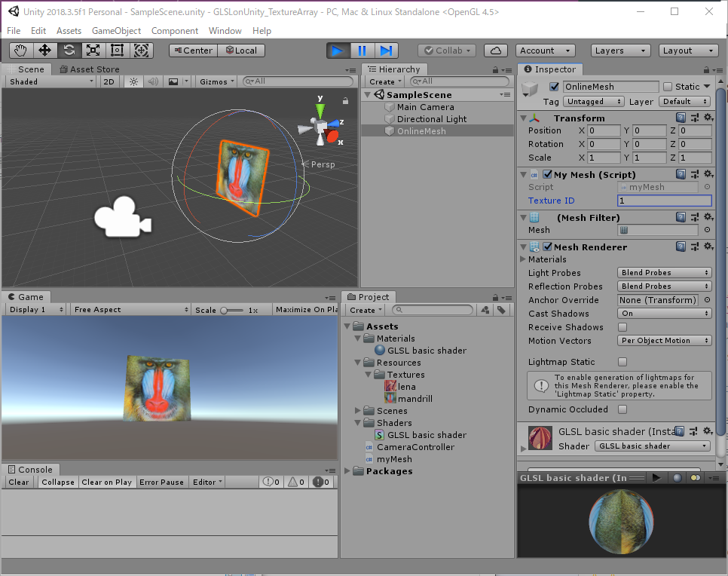Start Play mode

(x=338, y=51)
